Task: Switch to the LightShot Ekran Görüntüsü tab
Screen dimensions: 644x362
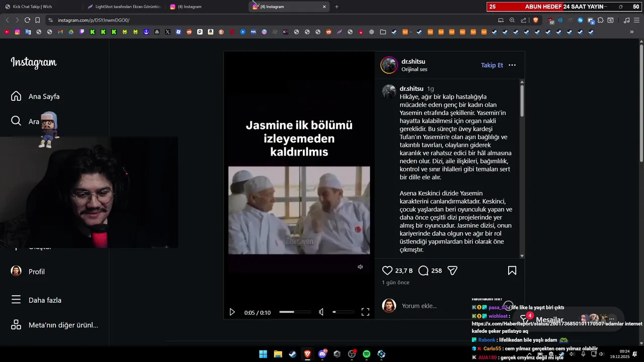Action: 124,7
